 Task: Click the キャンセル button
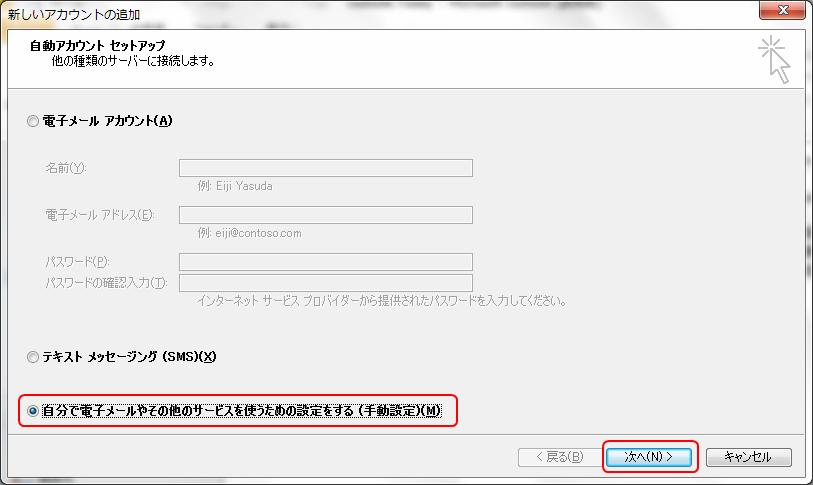(x=748, y=457)
